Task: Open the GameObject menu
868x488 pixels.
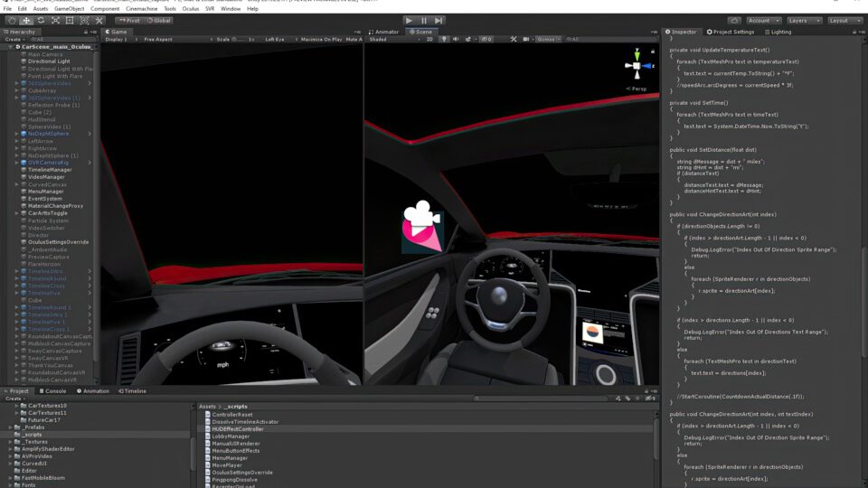Action: click(x=70, y=9)
